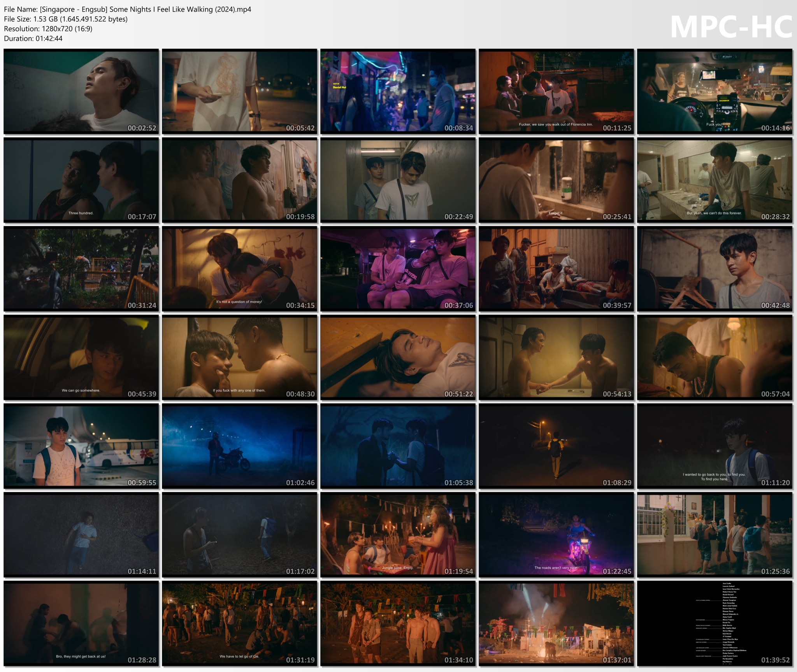Select the thumbnail at 00:42:48
This screenshot has width=797, height=672.
coord(714,269)
